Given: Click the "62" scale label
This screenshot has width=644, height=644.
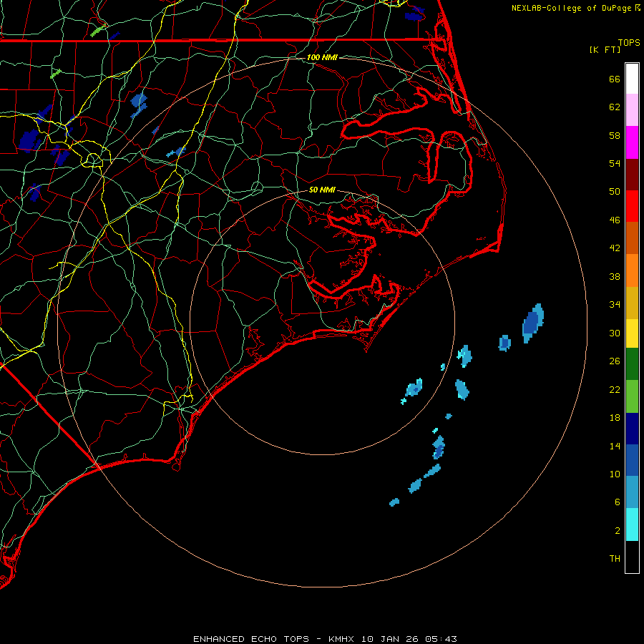Looking at the screenshot, I should (x=615, y=107).
